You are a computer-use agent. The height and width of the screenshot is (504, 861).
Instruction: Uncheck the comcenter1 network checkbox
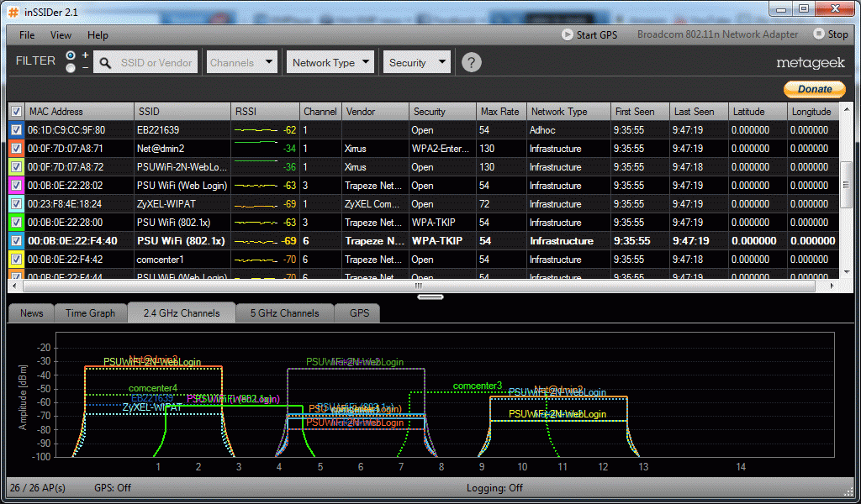pos(17,260)
